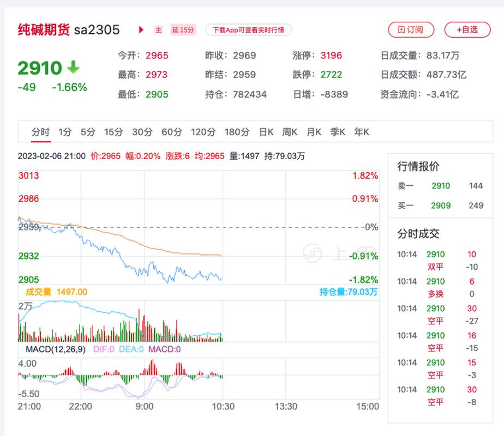Select the 15分 interval tab
Screen dimensions: 504x436
click(113, 132)
